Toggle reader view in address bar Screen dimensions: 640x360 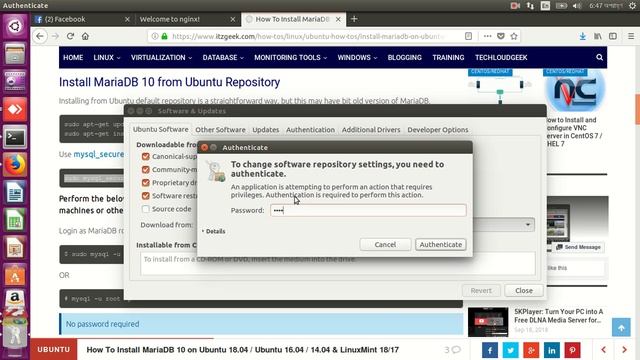[468, 36]
